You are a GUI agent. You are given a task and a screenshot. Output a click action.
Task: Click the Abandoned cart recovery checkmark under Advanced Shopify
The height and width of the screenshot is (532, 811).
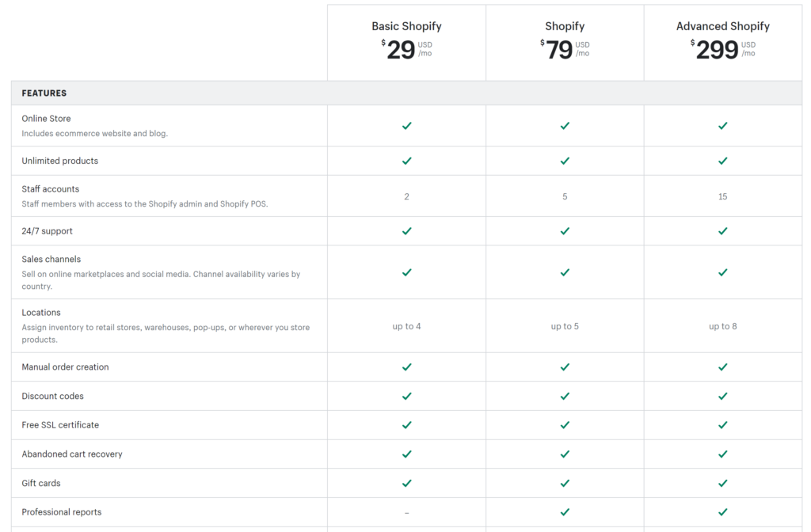point(722,454)
